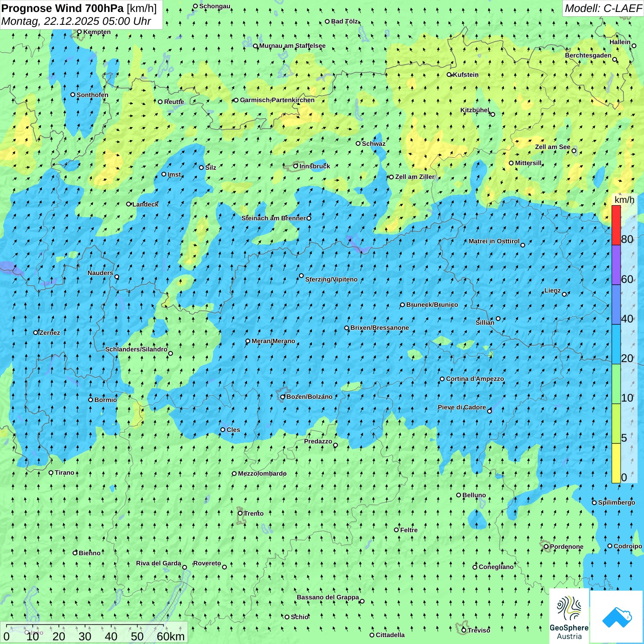644x644 pixels.
Task: Click the Zell am Ziller label
Action: click(x=415, y=177)
